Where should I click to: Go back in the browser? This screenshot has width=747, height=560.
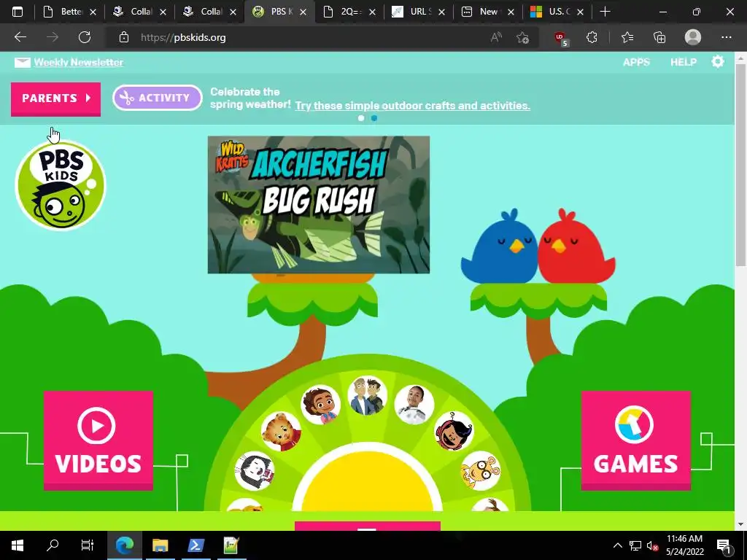tap(20, 37)
